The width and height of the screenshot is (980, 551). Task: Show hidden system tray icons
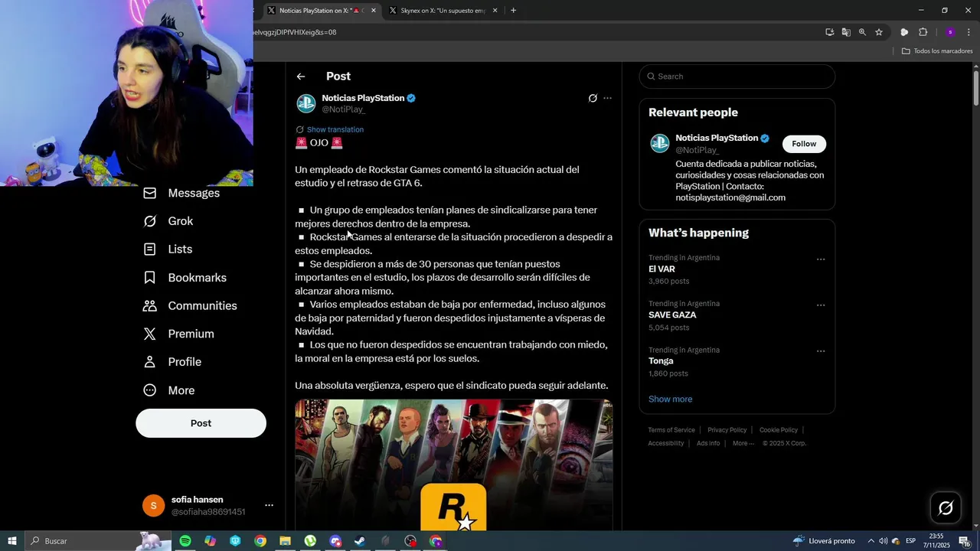[x=871, y=541]
